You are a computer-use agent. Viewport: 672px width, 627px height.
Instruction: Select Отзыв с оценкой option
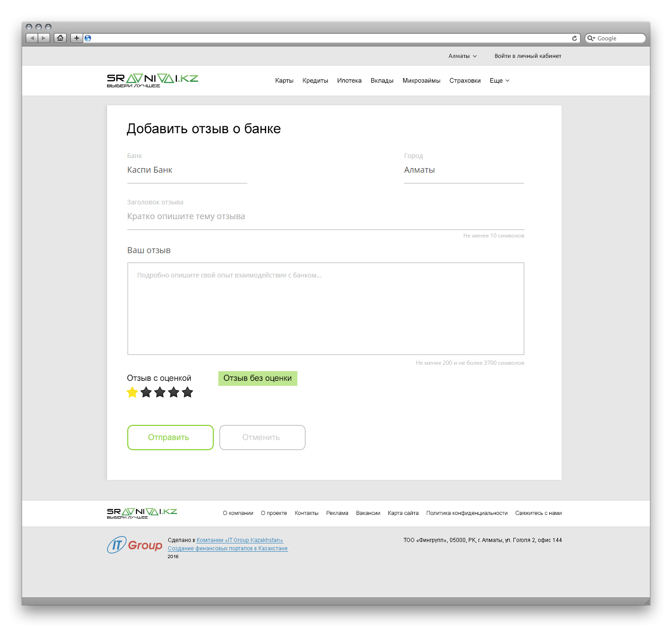click(159, 378)
